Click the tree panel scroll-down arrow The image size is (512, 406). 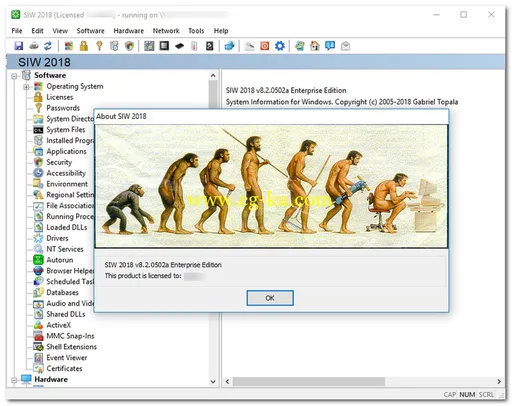213,382
